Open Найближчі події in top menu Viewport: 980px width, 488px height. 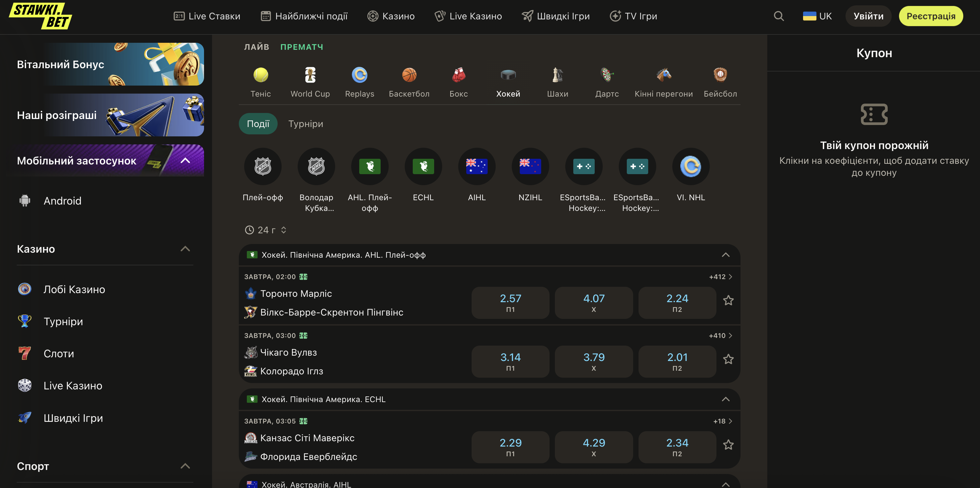click(304, 16)
